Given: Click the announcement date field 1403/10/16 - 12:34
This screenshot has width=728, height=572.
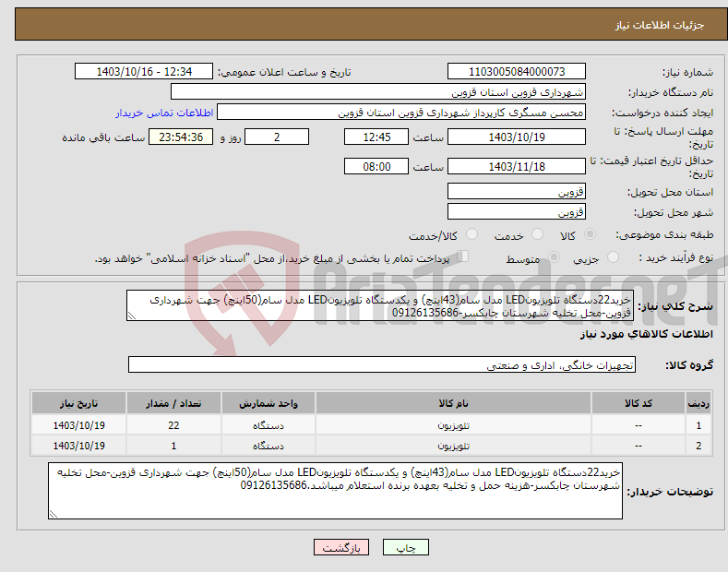Looking at the screenshot, I should coord(144,72).
